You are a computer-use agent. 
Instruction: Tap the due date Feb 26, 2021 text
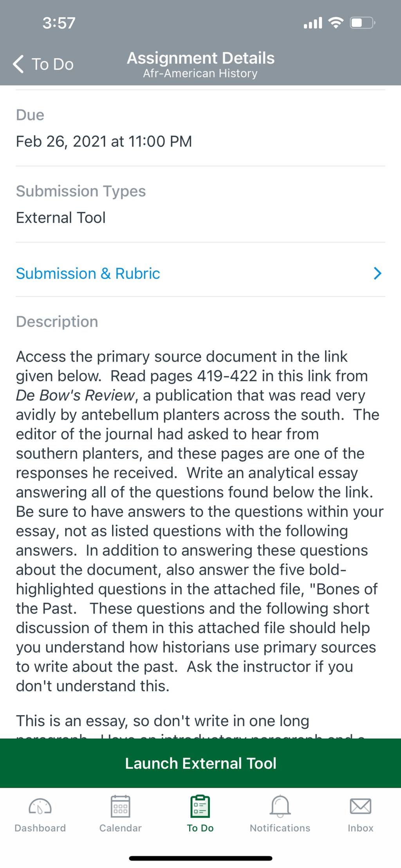tap(104, 141)
